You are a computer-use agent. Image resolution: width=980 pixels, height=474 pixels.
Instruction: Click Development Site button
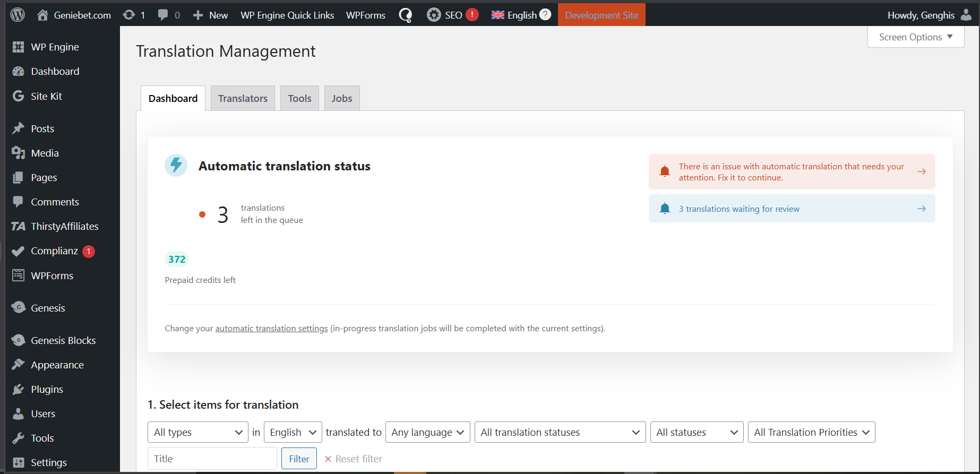click(601, 15)
